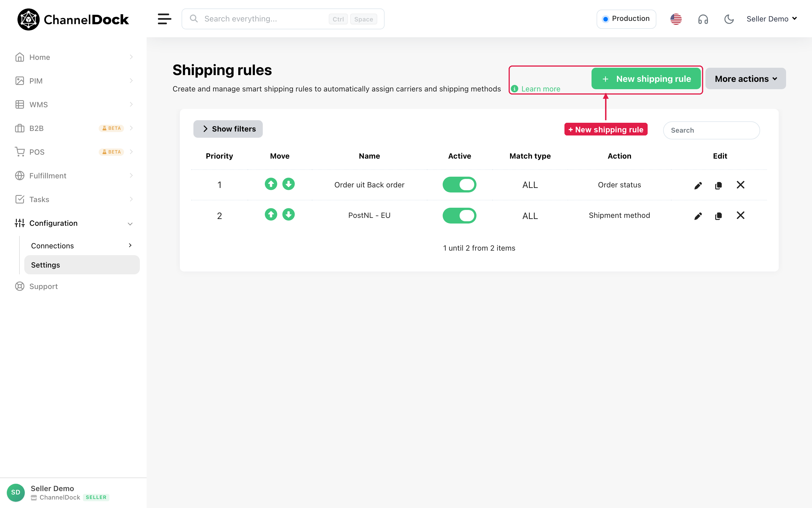Click the ChannelDock logo
Screen dimensions: 812x508
73,19
